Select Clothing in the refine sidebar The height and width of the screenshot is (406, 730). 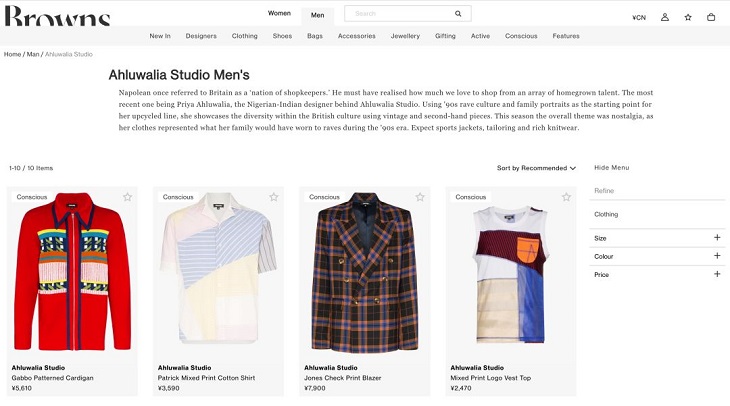coord(606,215)
